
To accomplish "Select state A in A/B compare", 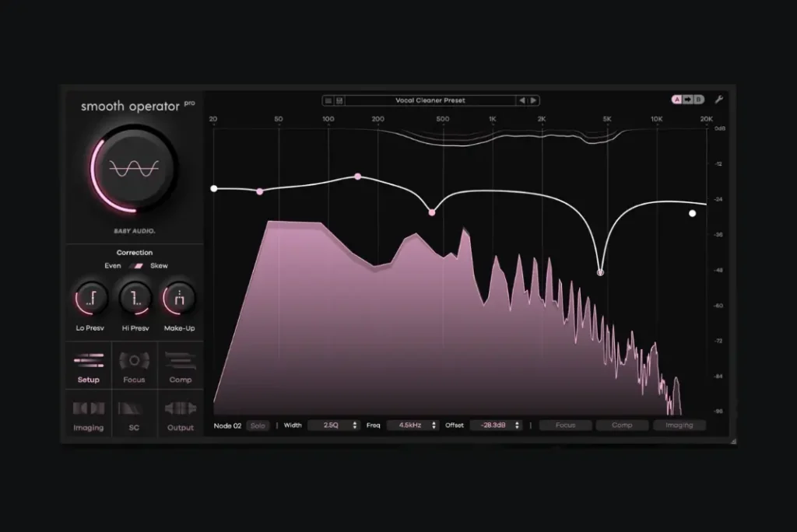I will coord(676,100).
